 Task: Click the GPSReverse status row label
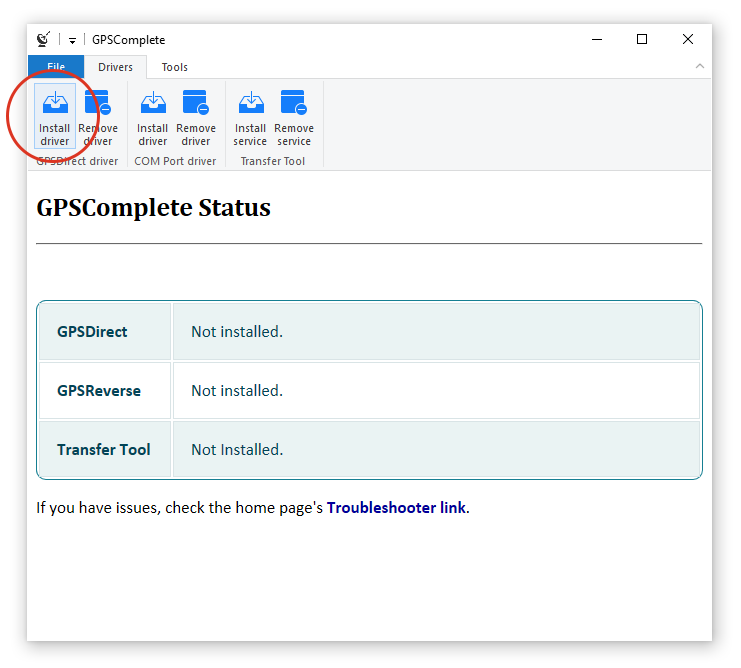(99, 391)
